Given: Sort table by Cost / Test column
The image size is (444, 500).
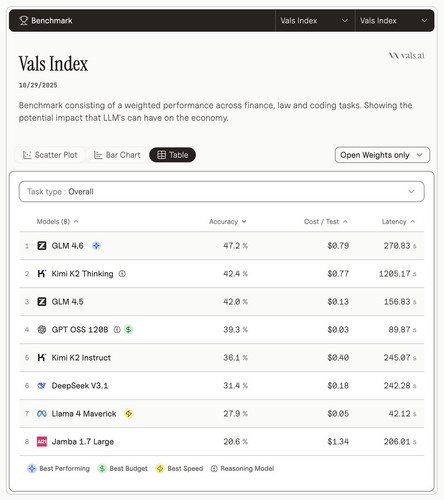Looking at the screenshot, I should [x=325, y=222].
